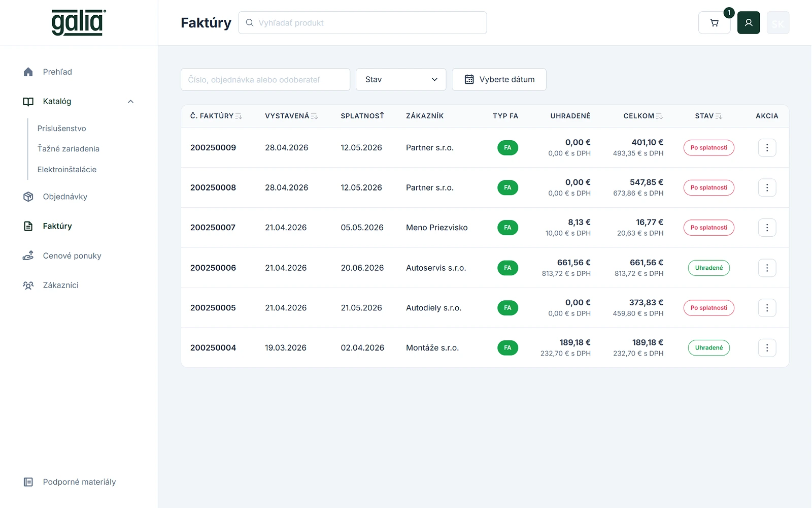Sort table by STAV sort icon
This screenshot has height=508, width=812.
click(719, 116)
